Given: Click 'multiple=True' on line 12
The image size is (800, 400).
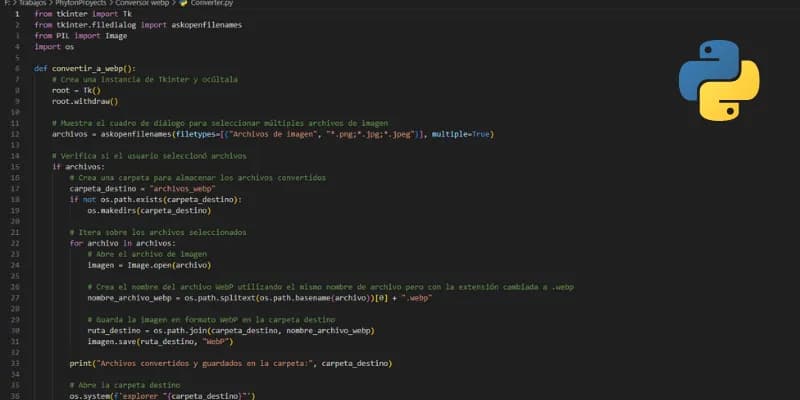Looking at the screenshot, I should pyautogui.click(x=461, y=134).
